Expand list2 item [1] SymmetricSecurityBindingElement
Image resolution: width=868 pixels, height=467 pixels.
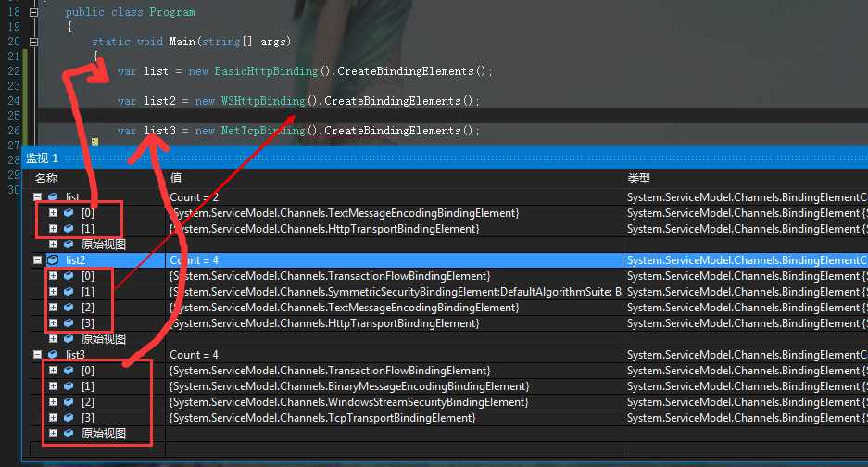(53, 291)
